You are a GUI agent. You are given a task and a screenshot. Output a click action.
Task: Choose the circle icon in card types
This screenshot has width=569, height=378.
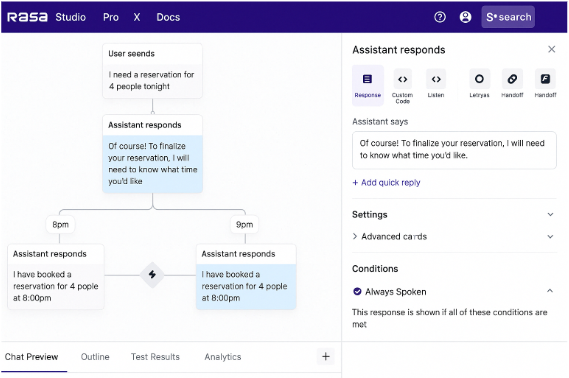click(479, 79)
